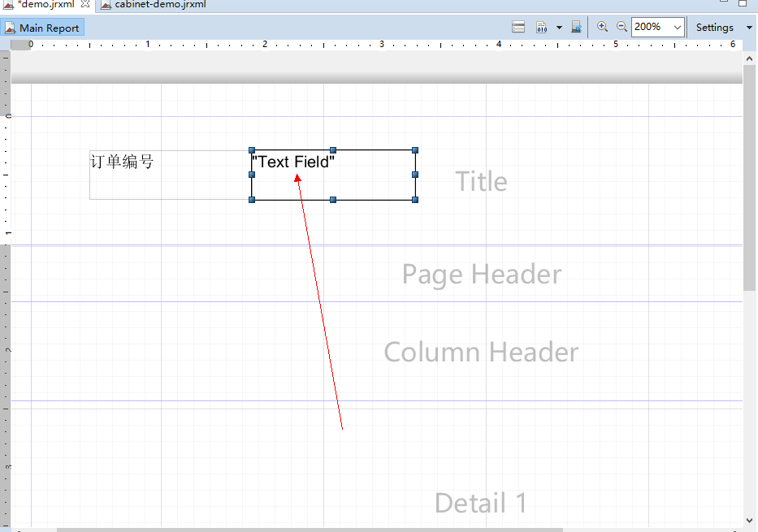Click the zoom in magnifier icon
The image size is (758, 532).
[602, 27]
